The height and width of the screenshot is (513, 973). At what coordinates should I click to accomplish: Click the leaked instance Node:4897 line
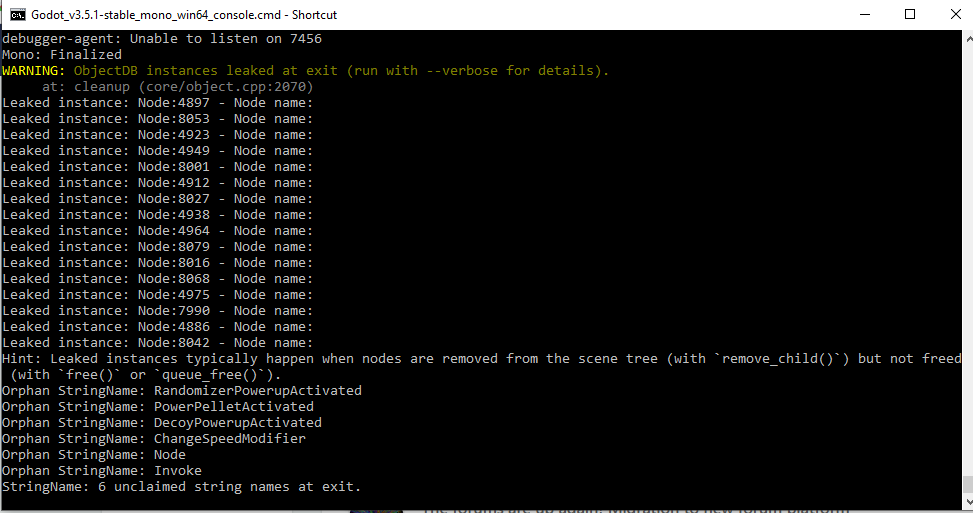(x=158, y=103)
